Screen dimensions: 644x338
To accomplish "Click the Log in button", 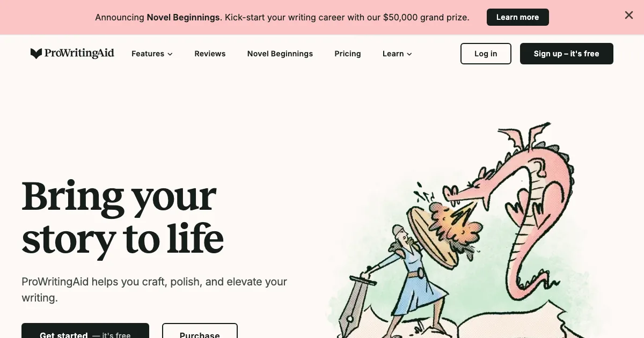I will (486, 54).
